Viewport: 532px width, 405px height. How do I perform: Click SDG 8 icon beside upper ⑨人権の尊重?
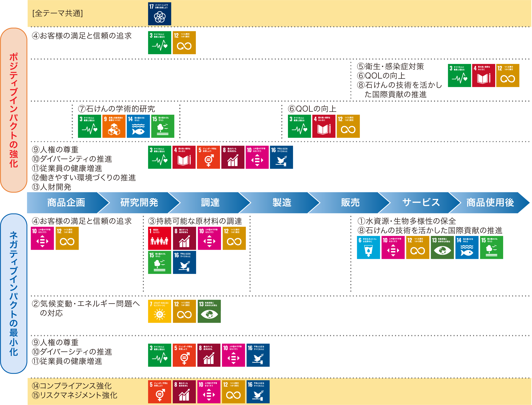pos(233,157)
